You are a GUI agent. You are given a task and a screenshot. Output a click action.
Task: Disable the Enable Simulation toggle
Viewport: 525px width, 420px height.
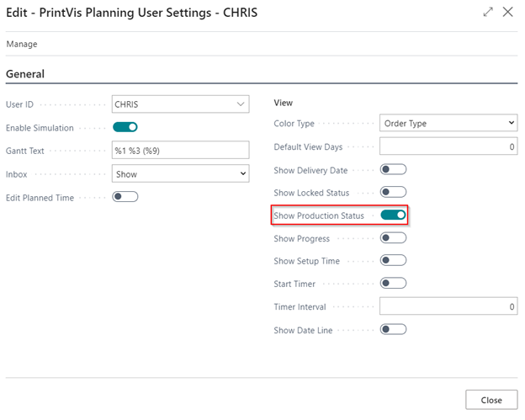125,127
